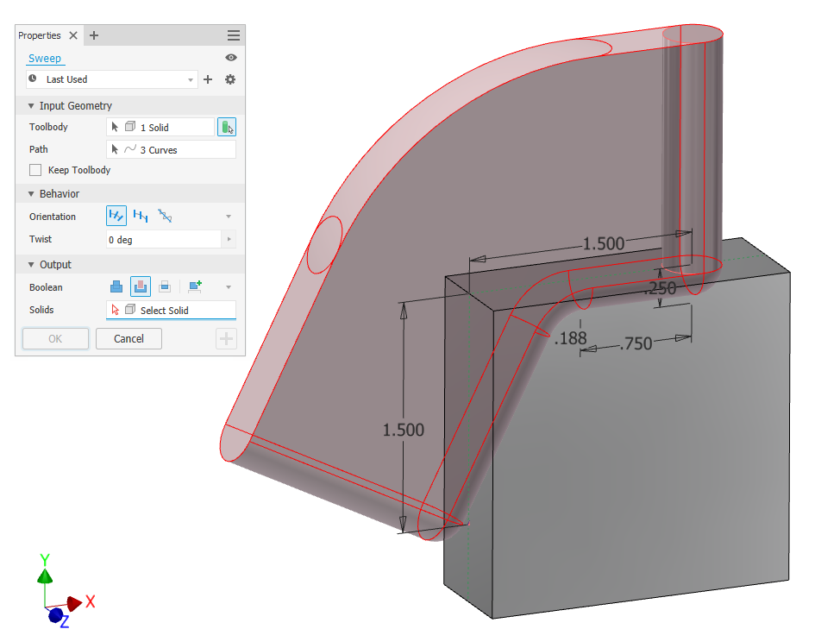Click the apply-and-create-new plus button

point(226,338)
